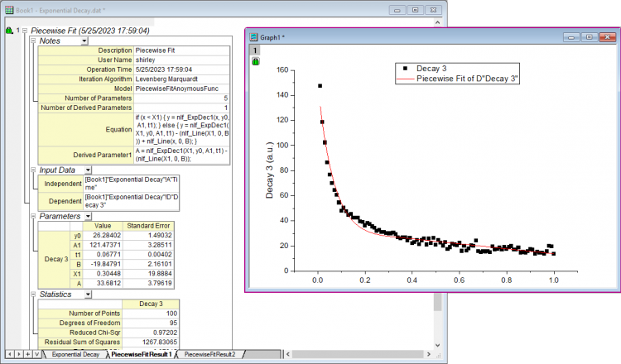The width and height of the screenshot is (621, 364).
Task: Collapse the Input Data section
Action: 34,170
